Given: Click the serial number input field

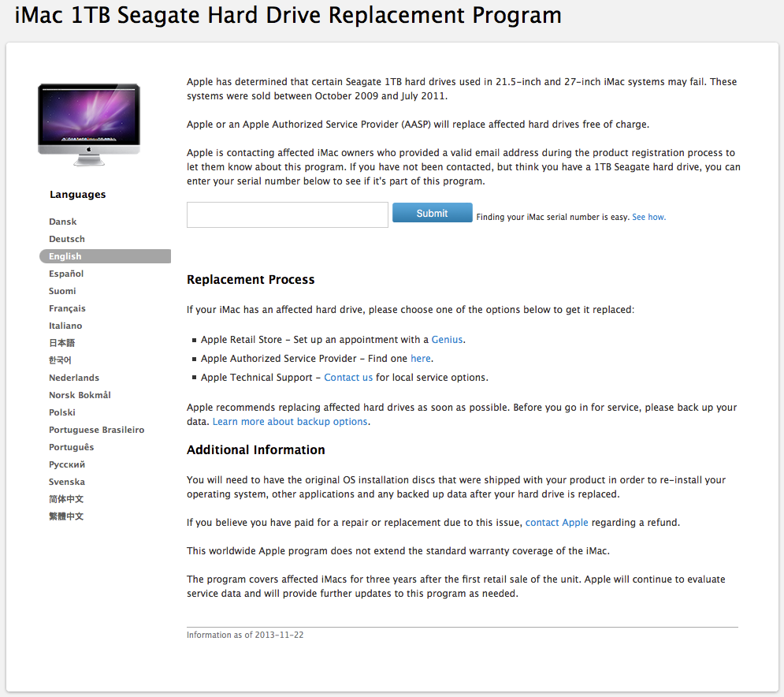Looking at the screenshot, I should pos(287,214).
